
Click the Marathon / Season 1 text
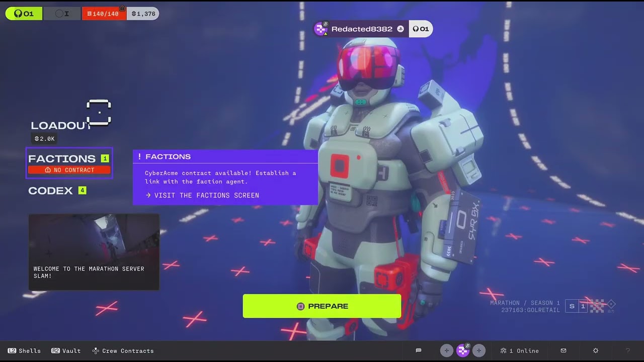point(525,303)
